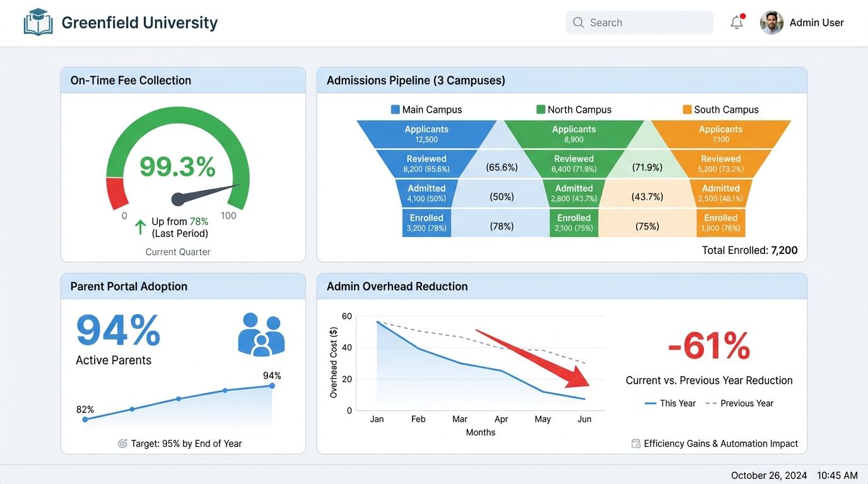Click the Jun label on the x-axis

[585, 419]
